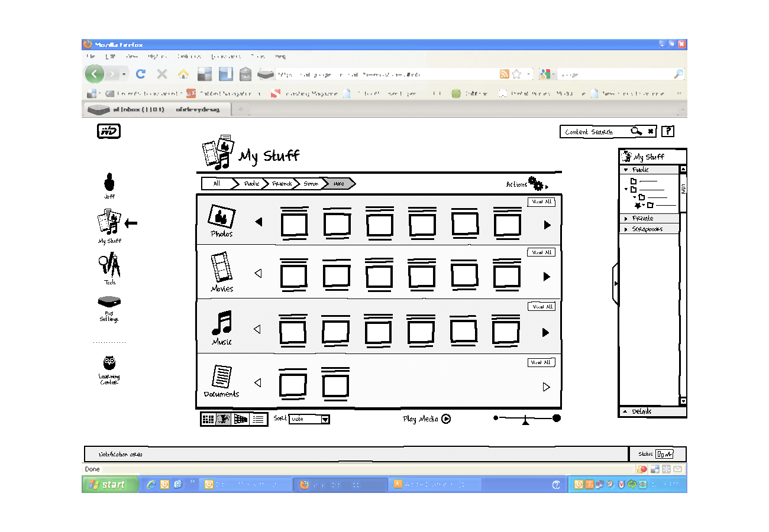This screenshot has height=532, width=769.
Task: Click the Play Media label
Action: 421,419
